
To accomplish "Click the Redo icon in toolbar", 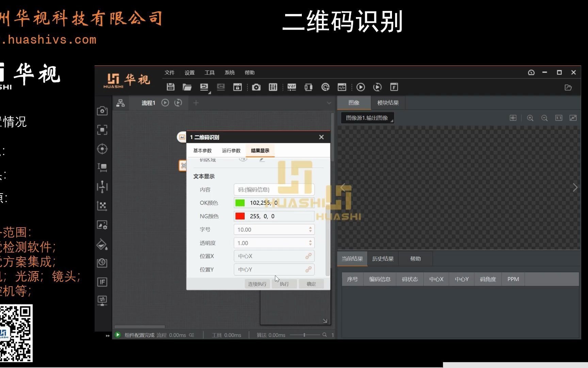I will click(x=220, y=87).
